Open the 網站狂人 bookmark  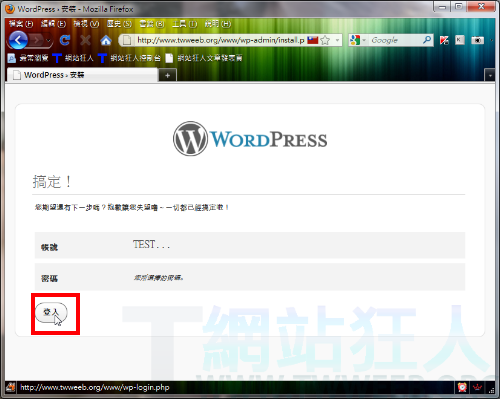[x=73, y=58]
